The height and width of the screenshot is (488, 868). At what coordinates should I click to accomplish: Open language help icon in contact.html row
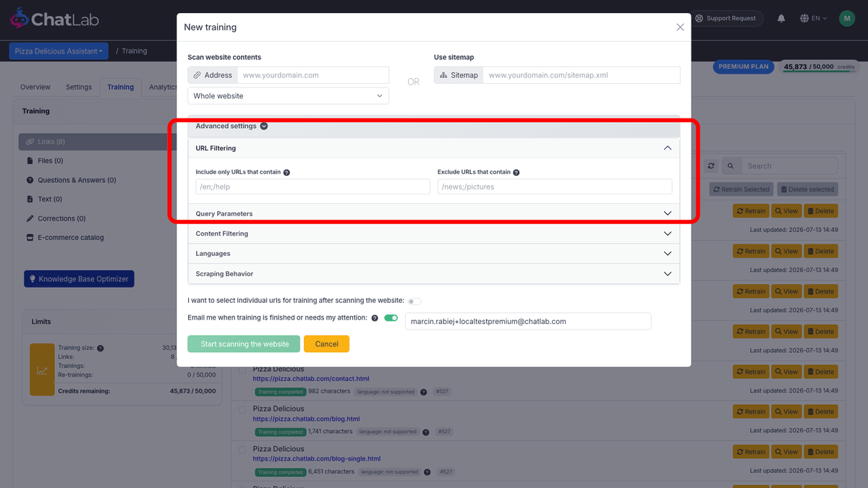(424, 392)
